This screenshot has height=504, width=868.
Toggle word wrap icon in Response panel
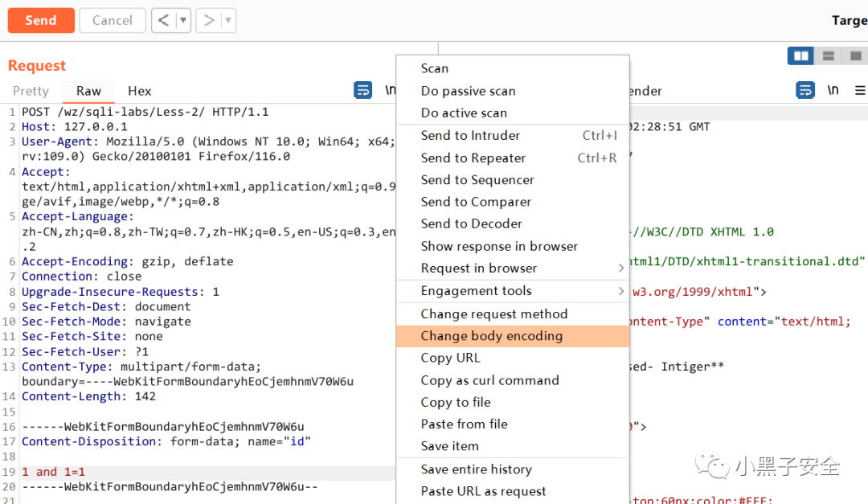(805, 90)
